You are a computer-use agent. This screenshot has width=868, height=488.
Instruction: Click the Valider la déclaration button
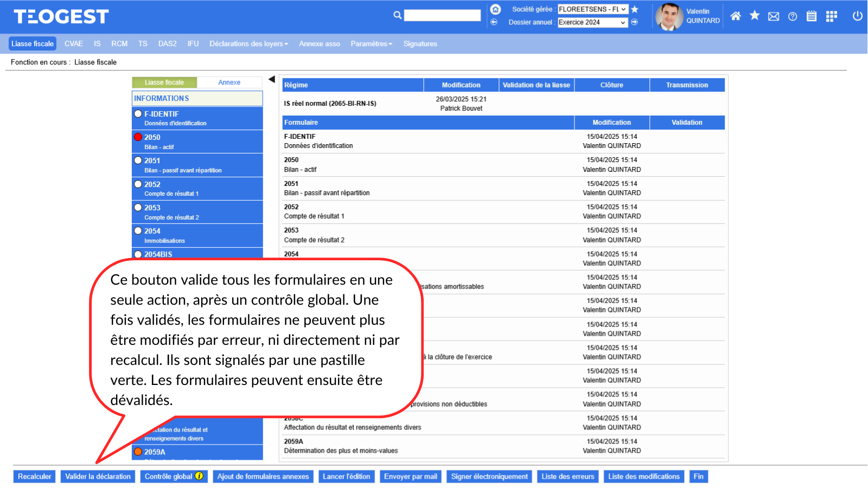click(98, 477)
